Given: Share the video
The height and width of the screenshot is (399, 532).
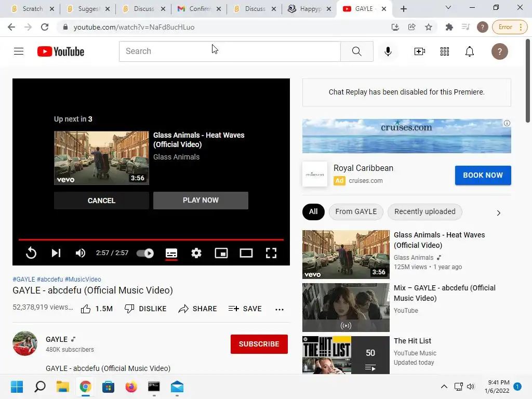Looking at the screenshot, I should (197, 309).
